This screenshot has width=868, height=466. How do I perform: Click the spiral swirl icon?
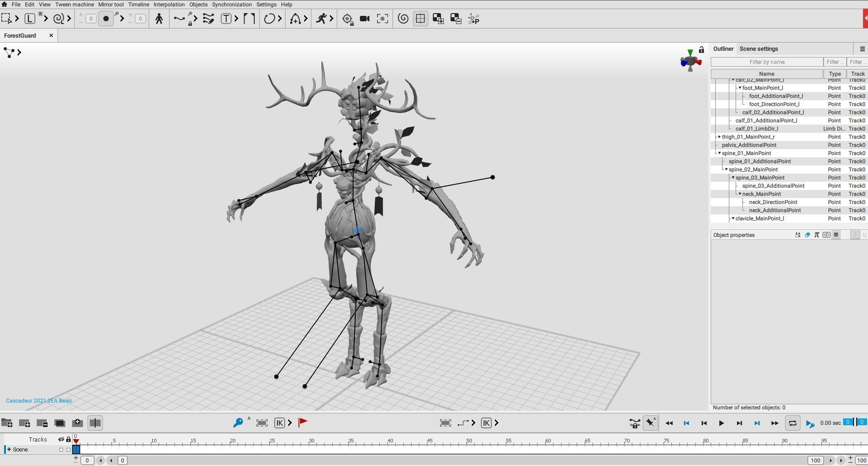403,19
